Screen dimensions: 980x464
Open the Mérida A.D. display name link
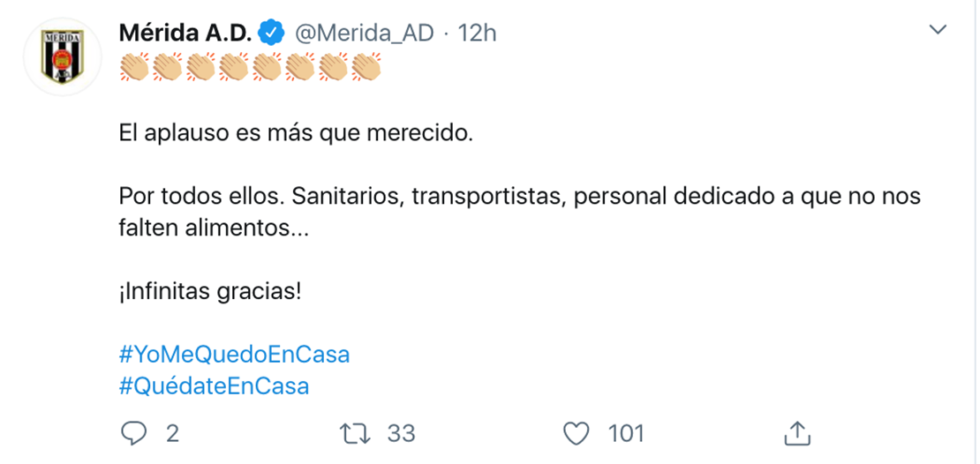click(185, 34)
